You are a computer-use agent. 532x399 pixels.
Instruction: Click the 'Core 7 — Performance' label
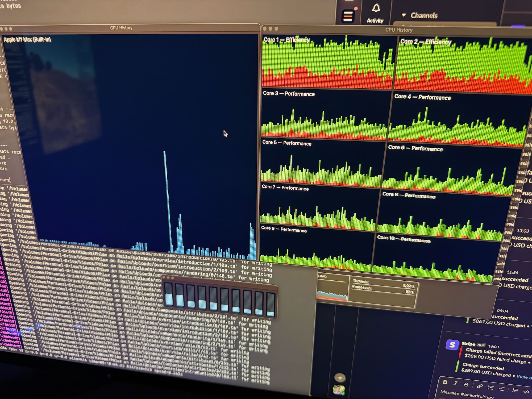point(285,188)
